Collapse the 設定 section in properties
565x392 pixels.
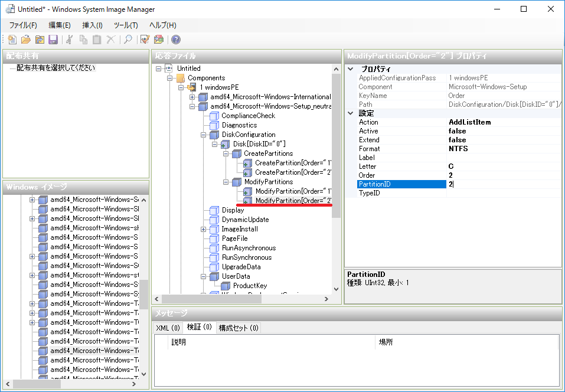tap(351, 113)
